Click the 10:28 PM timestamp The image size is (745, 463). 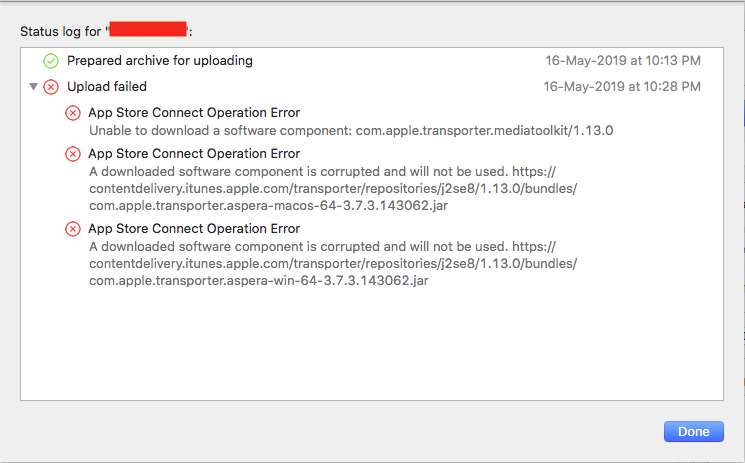[623, 87]
